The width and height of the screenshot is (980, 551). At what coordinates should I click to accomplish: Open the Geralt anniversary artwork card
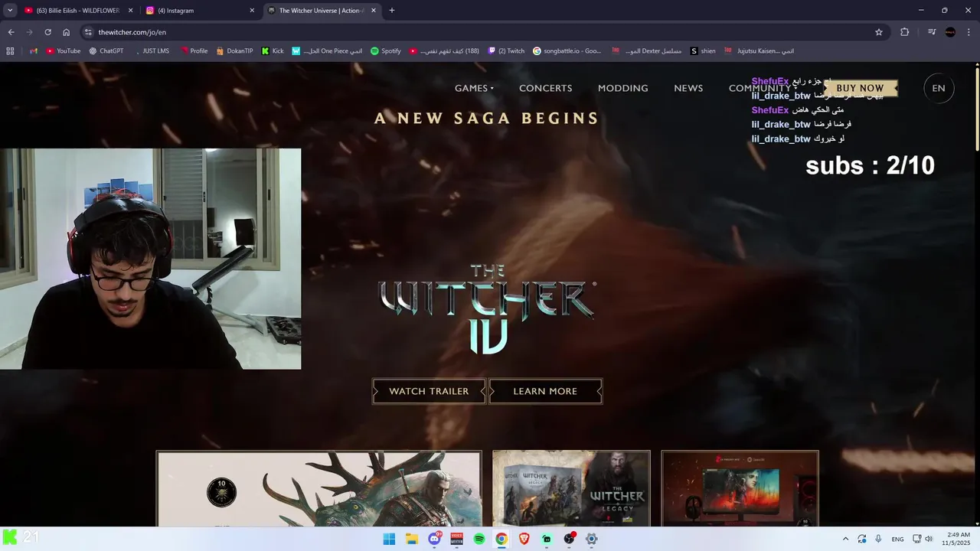[x=319, y=488]
